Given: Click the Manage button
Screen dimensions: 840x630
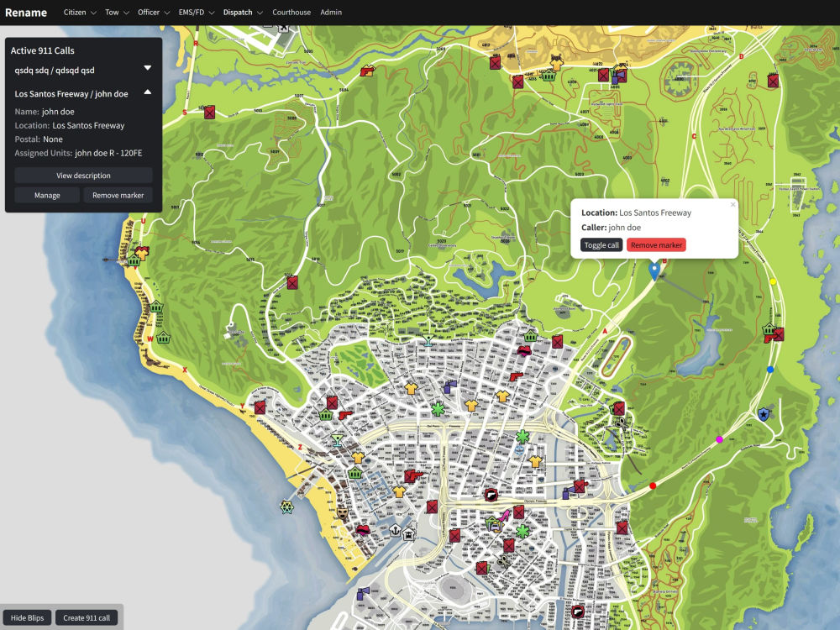Looking at the screenshot, I should 47,195.
